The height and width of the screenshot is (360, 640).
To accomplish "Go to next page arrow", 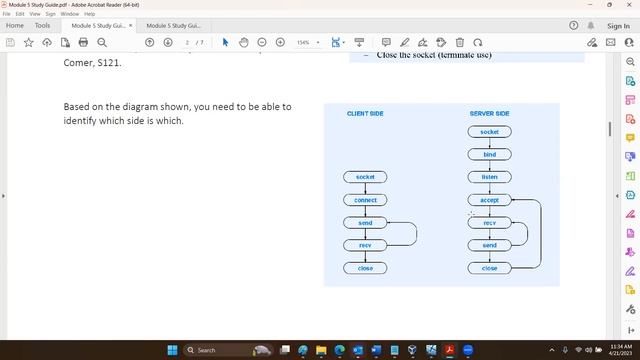I will [x=168, y=42].
